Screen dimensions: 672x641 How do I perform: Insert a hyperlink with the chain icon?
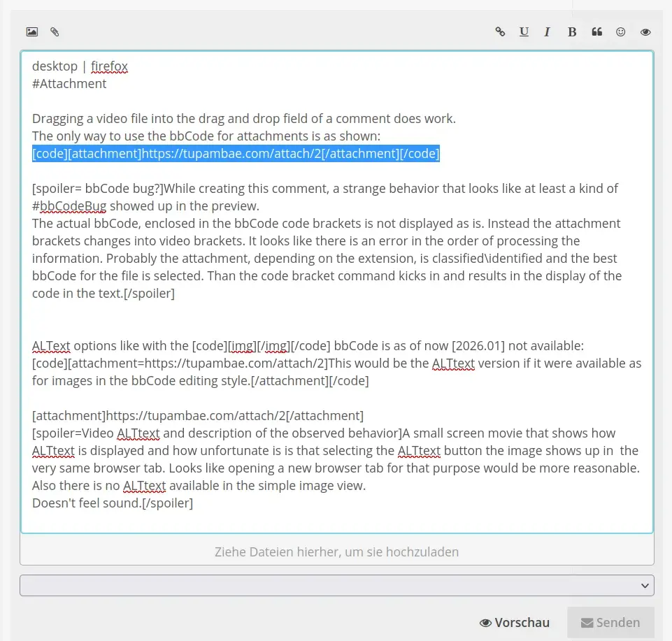click(500, 31)
